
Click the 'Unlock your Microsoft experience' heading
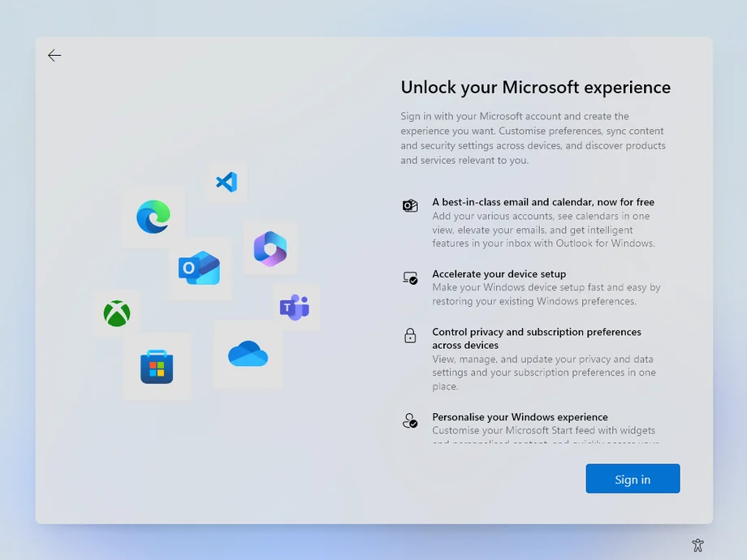pos(535,88)
